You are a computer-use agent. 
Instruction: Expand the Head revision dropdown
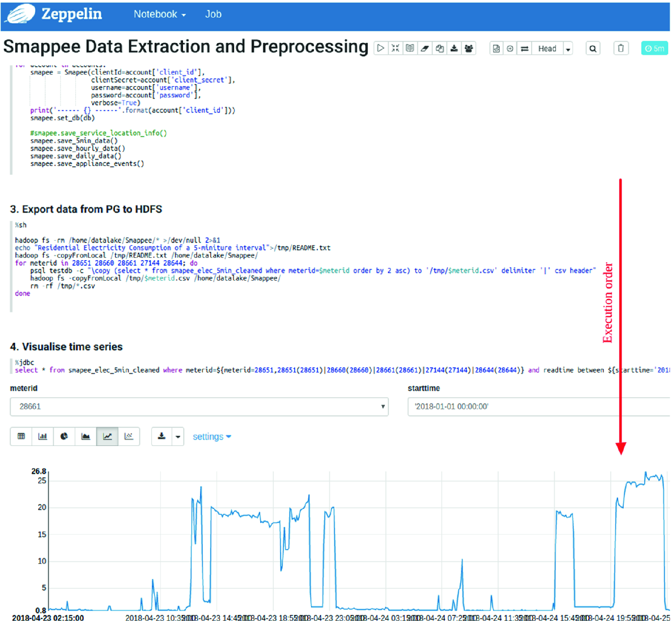568,49
